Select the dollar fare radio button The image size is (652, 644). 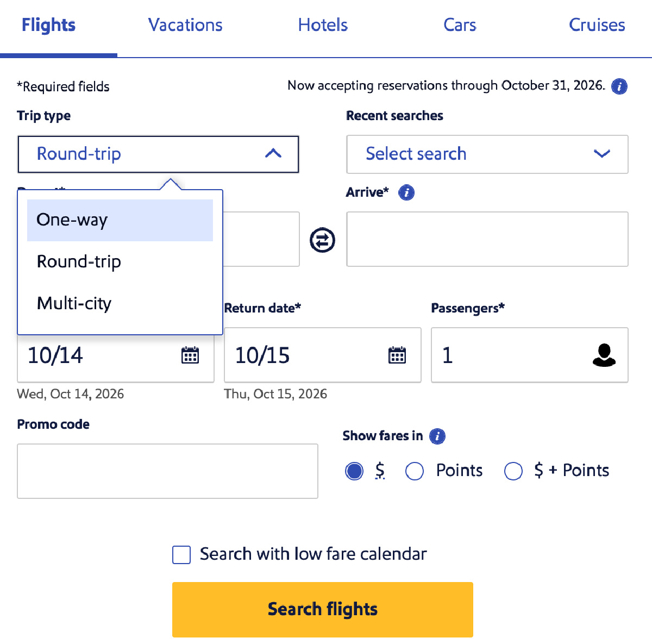(354, 471)
